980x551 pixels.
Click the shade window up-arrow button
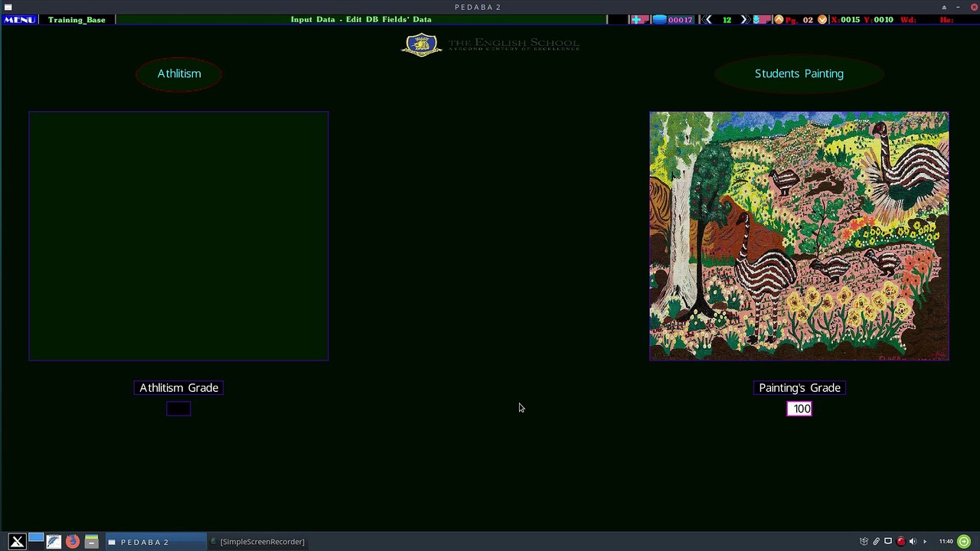944,7
